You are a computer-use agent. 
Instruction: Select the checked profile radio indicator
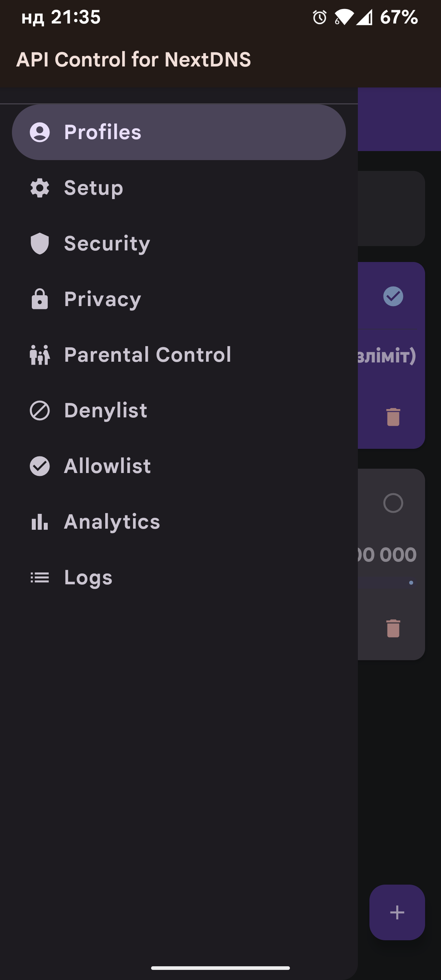click(393, 296)
